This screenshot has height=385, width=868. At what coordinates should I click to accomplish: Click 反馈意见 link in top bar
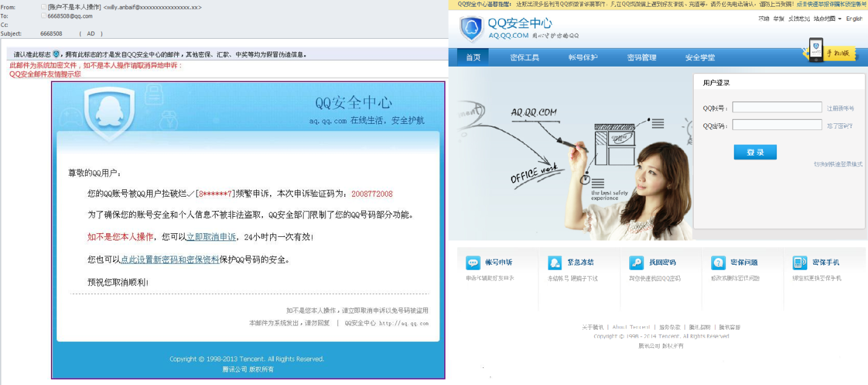[x=799, y=19]
